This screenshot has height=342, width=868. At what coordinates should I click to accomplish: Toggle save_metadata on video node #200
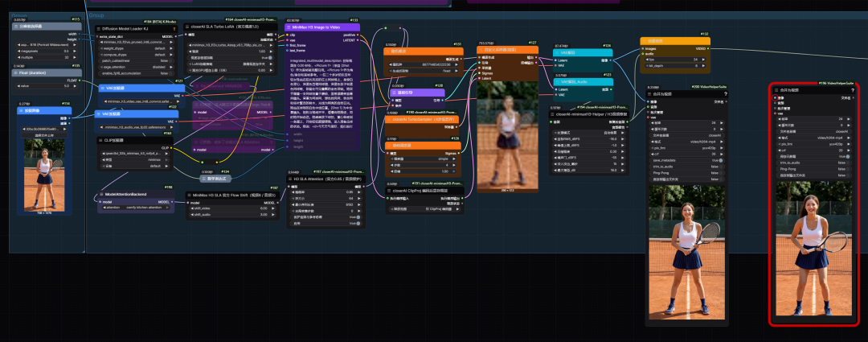coord(686,159)
